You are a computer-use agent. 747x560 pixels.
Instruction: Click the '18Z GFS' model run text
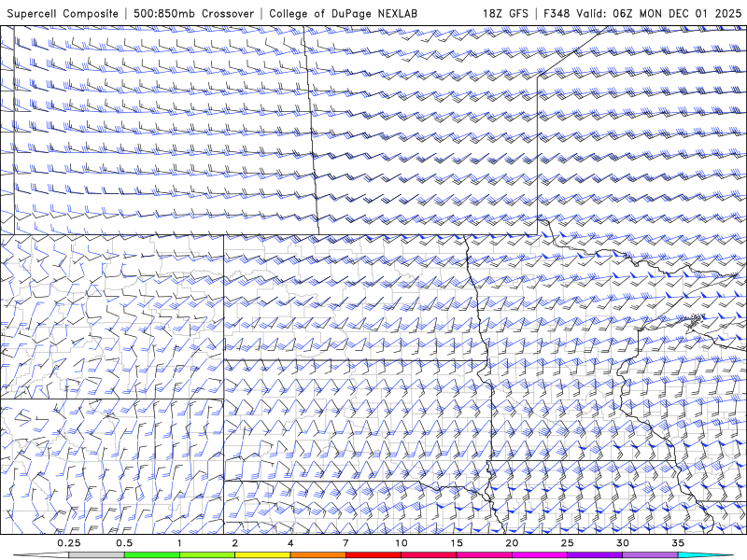click(x=505, y=14)
